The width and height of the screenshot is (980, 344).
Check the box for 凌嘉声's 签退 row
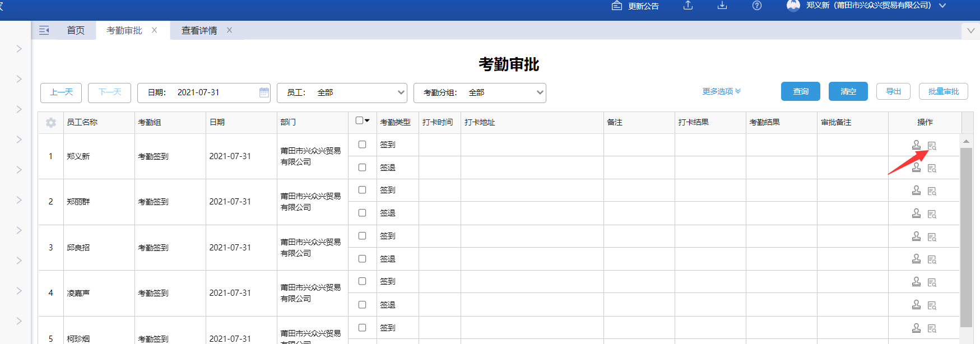(362, 305)
